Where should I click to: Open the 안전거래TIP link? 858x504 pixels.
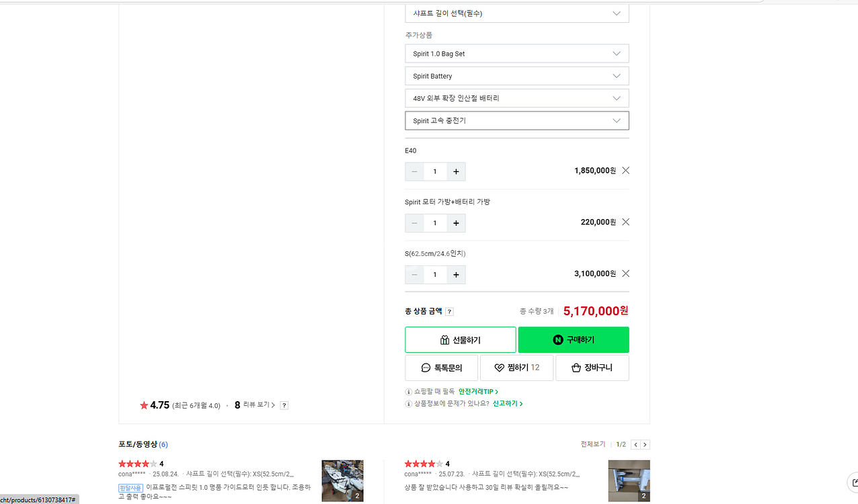pos(477,391)
